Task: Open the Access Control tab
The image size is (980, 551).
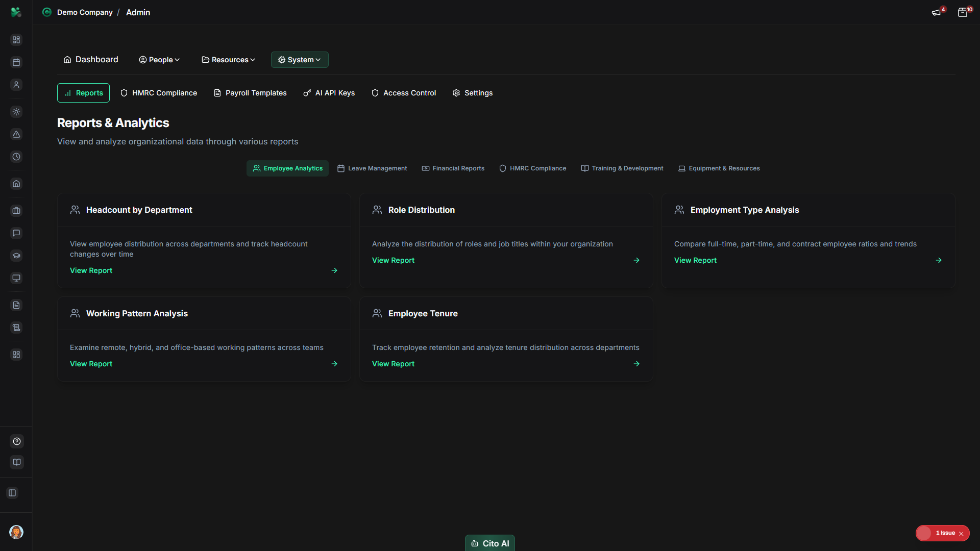Action: click(x=403, y=93)
